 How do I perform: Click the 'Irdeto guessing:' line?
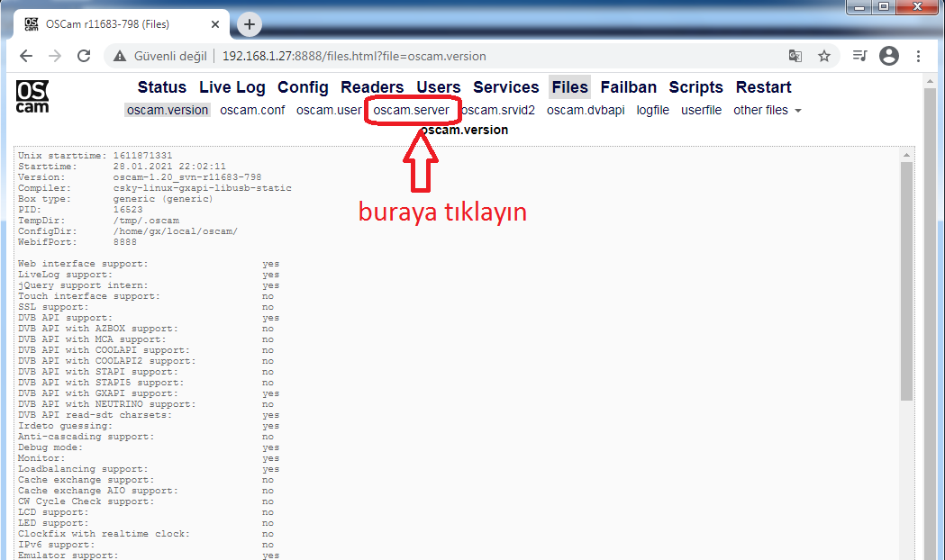pos(149,426)
